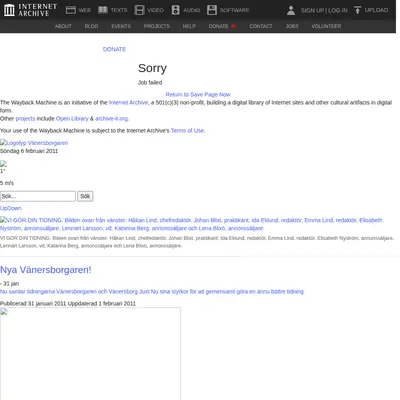Open the Contact menu item

(x=261, y=26)
